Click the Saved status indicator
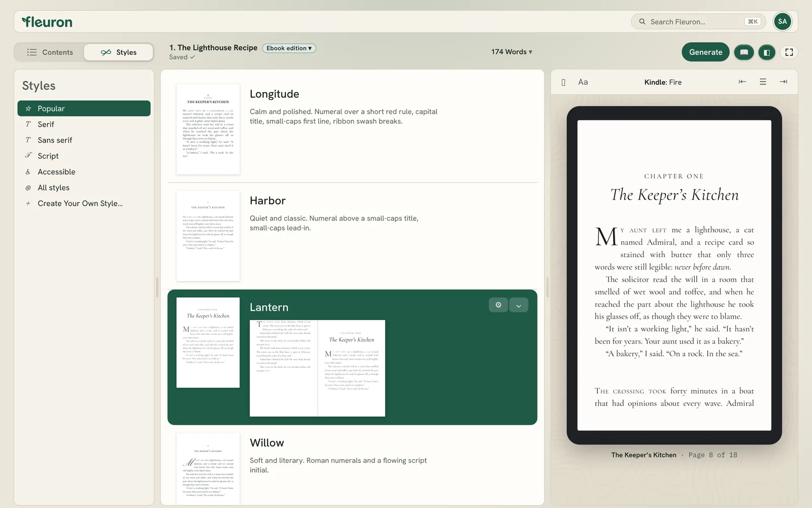The height and width of the screenshot is (508, 812). pyautogui.click(x=182, y=57)
